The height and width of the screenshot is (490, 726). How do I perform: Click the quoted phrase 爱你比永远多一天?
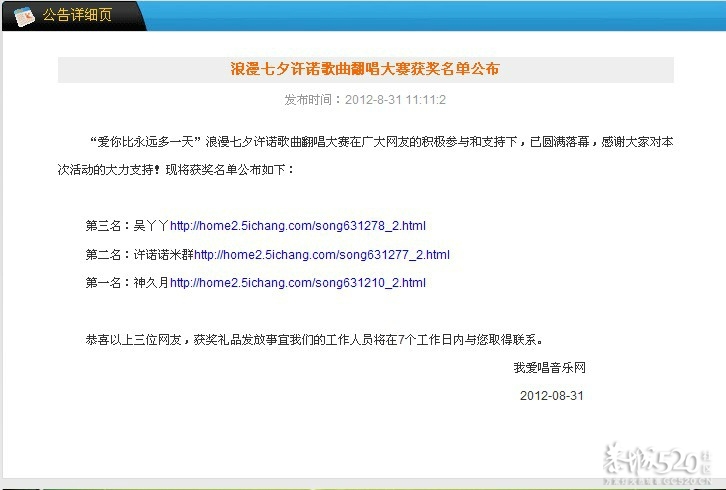[145, 142]
